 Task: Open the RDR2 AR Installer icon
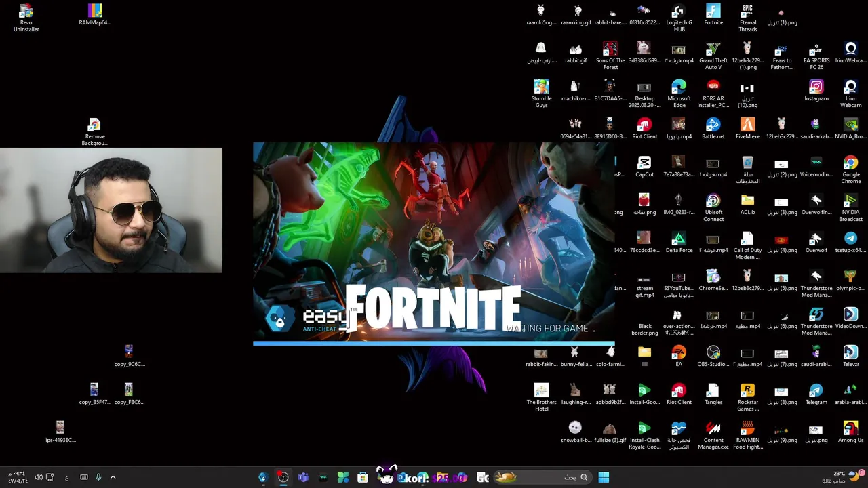point(713,94)
